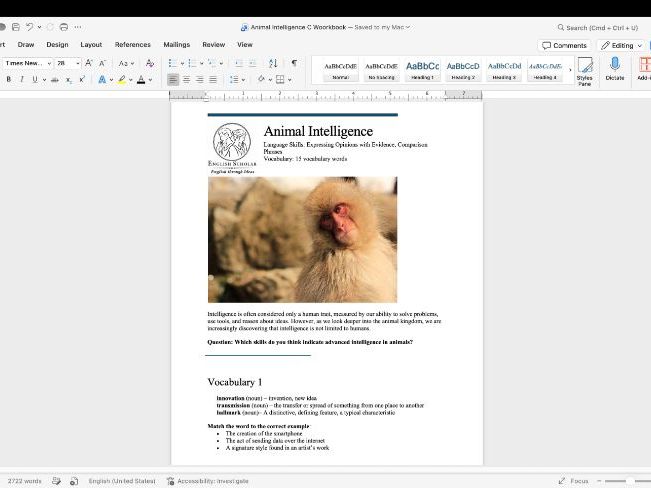Screen dimensions: 651x488
Task: Insert a multilevel list
Action: coord(212,63)
